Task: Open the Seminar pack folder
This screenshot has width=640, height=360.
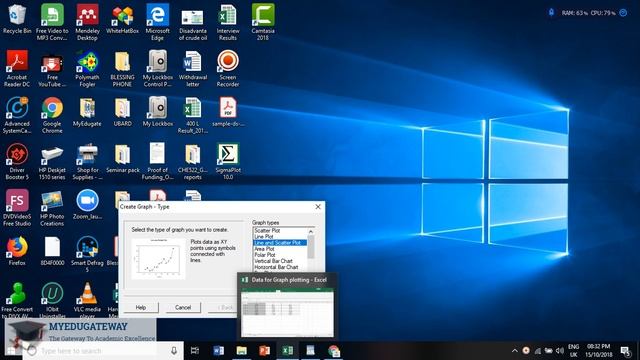Action: (x=122, y=158)
